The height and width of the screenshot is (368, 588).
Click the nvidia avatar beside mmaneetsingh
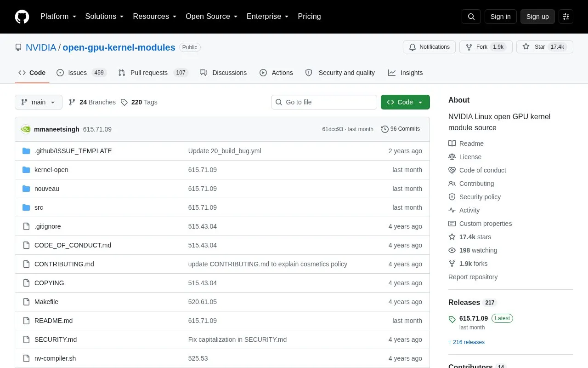tap(26, 129)
